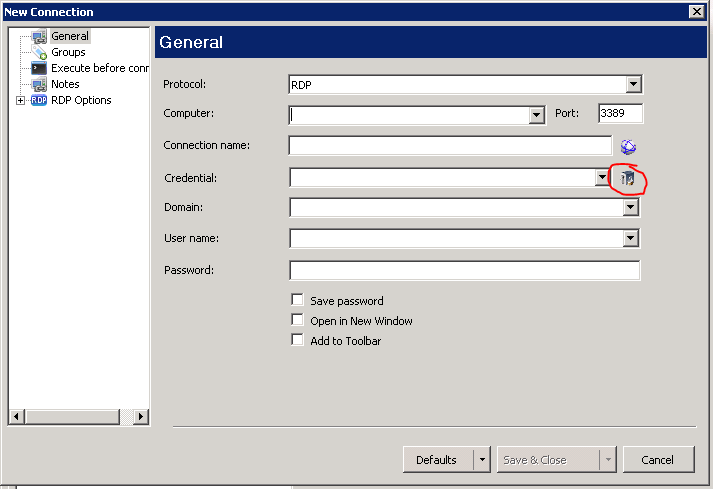713x489 pixels.
Task: Close the New Connection dialog
Action: point(696,11)
